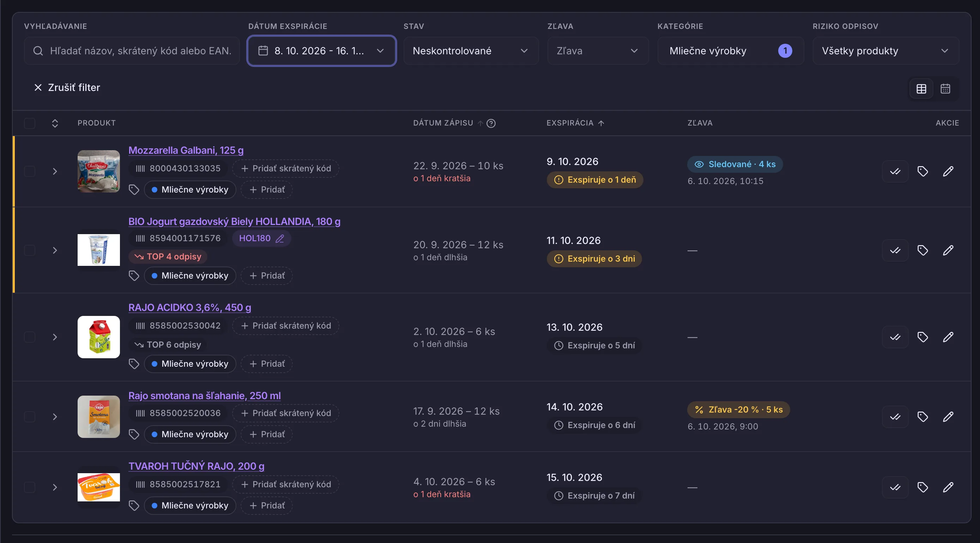Mark BIO Jogurt HOLLANDIA as checked
Screen dimensions: 980x543
tap(895, 250)
